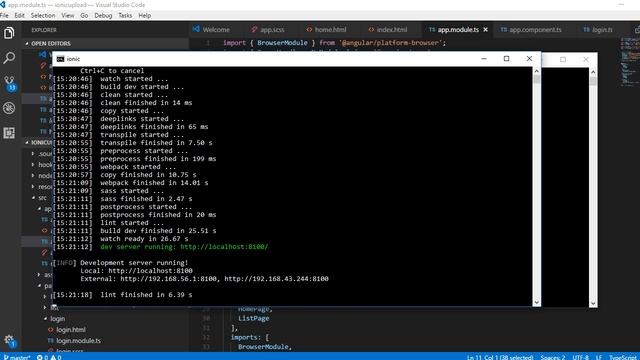Click the External IP address line in console
This screenshot has height=360, width=640.
click(204, 279)
